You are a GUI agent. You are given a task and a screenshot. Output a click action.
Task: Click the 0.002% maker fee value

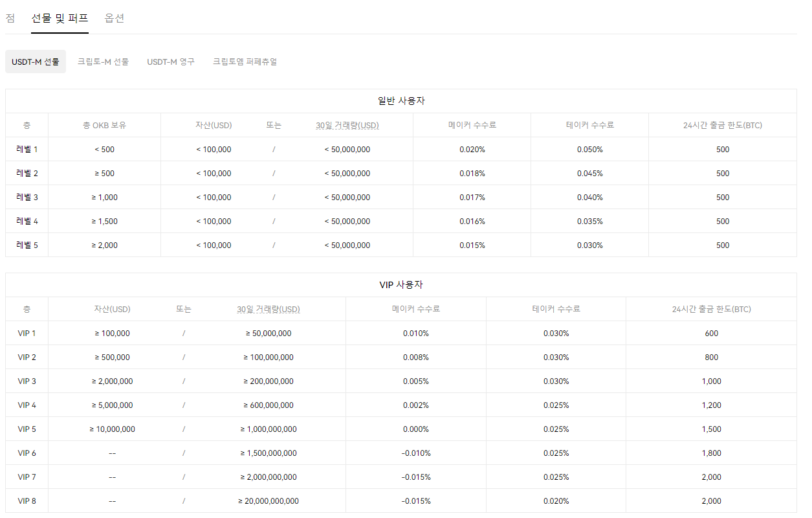coord(416,405)
